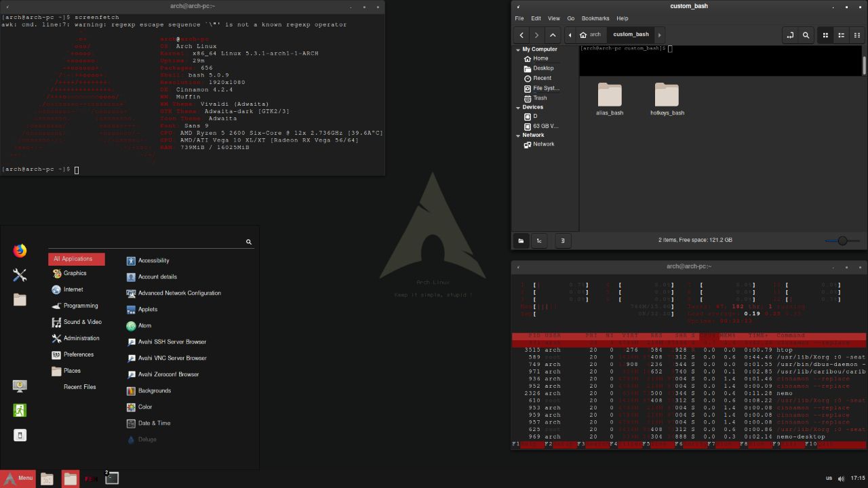Open System Settings from menu favorites
The height and width of the screenshot is (488, 868).
pos(20,274)
